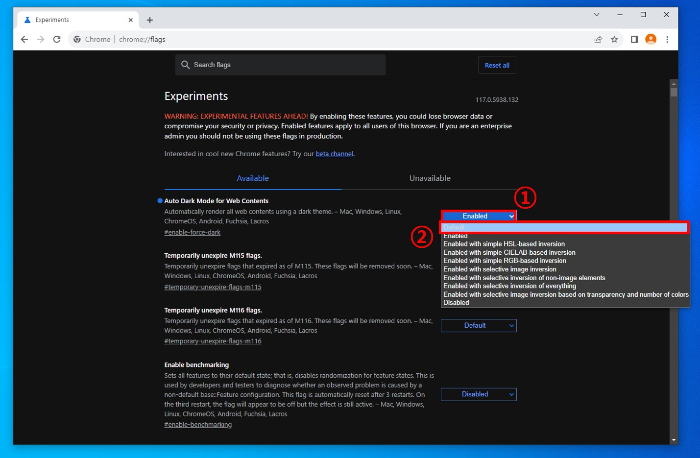Close the Experiments tab
Screen dimensions: 700x458
click(x=130, y=20)
